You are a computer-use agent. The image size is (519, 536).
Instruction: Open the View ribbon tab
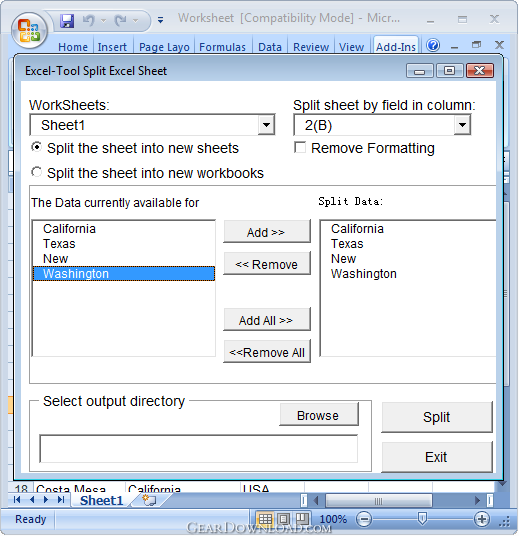click(x=351, y=47)
